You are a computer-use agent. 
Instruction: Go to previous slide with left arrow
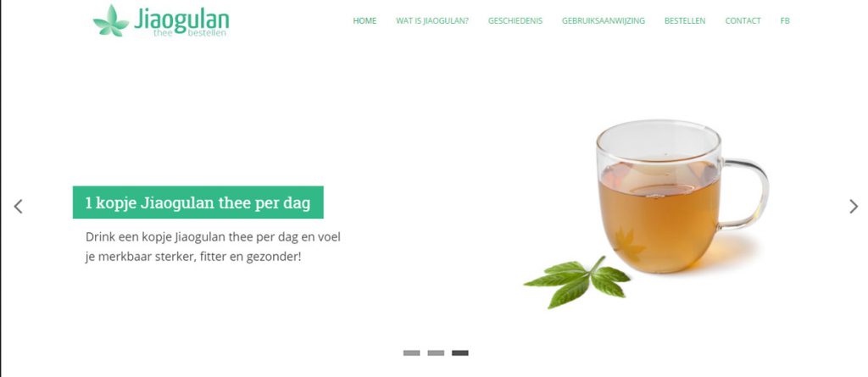[x=19, y=207]
